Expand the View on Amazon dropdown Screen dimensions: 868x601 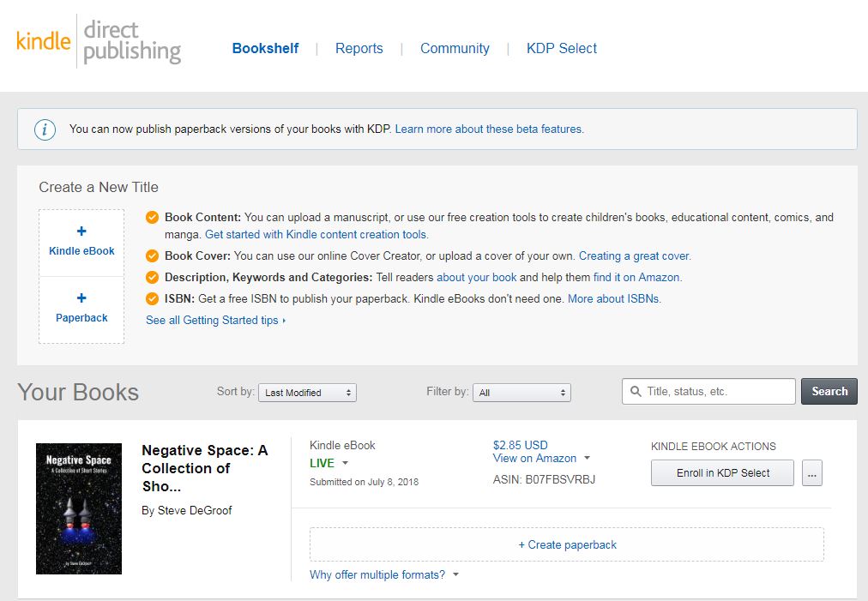click(587, 459)
